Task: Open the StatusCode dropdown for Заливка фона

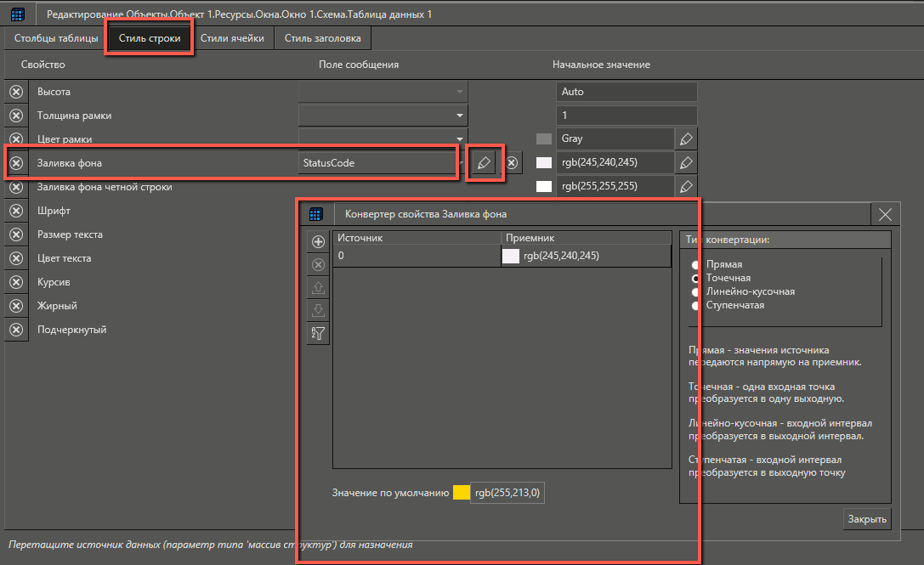Action: (x=460, y=162)
